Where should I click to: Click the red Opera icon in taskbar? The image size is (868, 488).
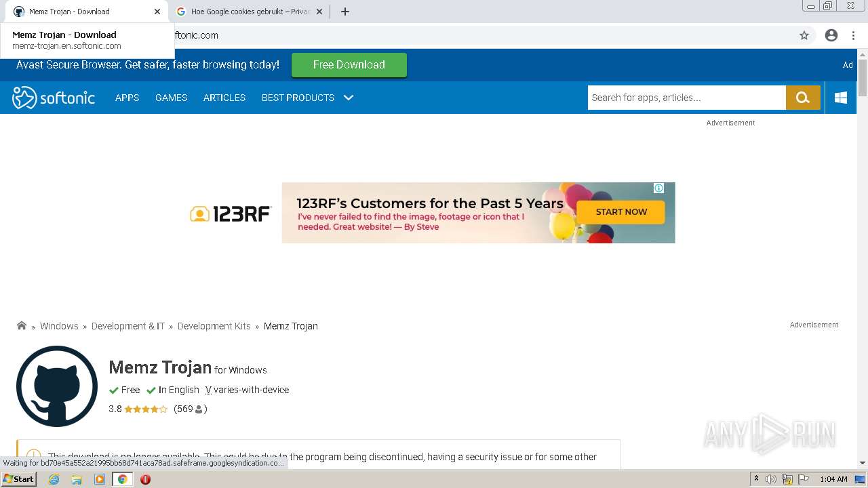click(145, 479)
